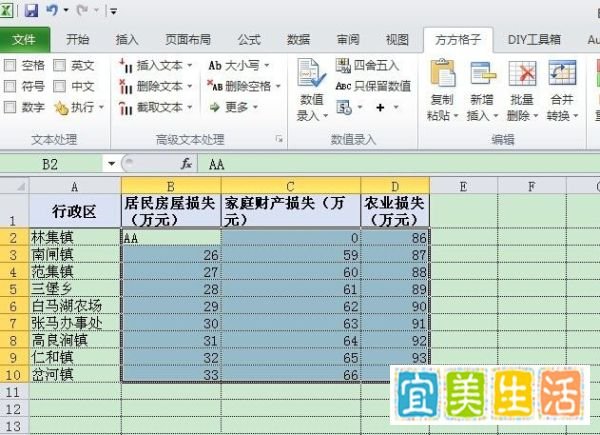600x435 pixels.
Task: Open the 执行 dropdown arrow
Action: pos(101,107)
